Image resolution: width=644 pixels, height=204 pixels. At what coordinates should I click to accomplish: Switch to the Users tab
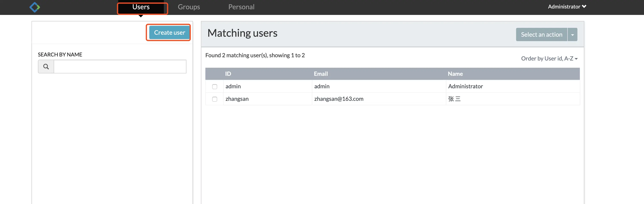click(141, 7)
